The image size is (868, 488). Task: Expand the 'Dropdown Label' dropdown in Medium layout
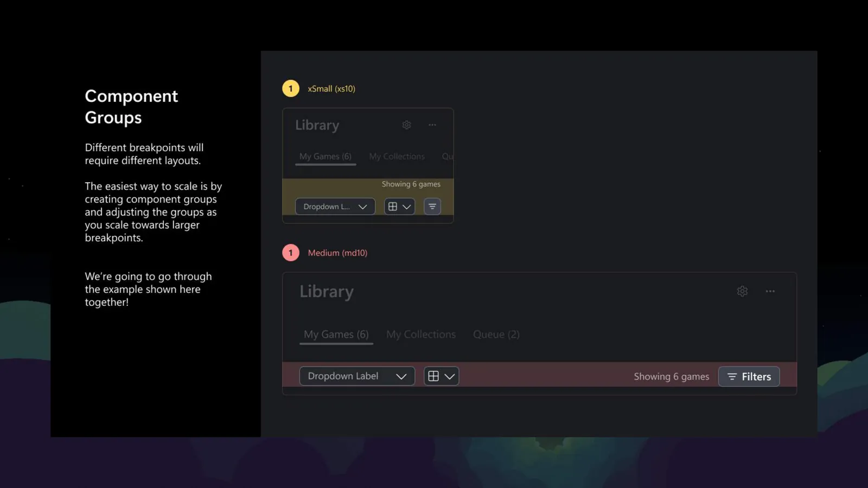[357, 376]
